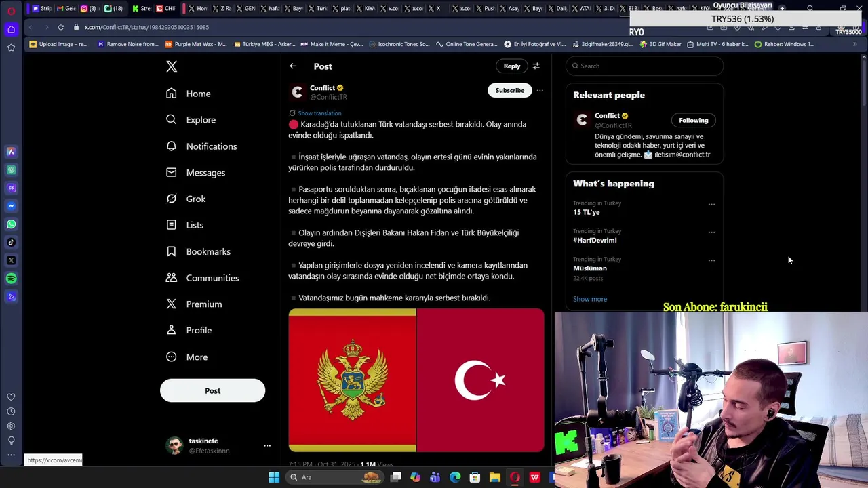Open Spotify in Opera sidebar
Viewport: 868px width, 488px height.
[x=11, y=279]
